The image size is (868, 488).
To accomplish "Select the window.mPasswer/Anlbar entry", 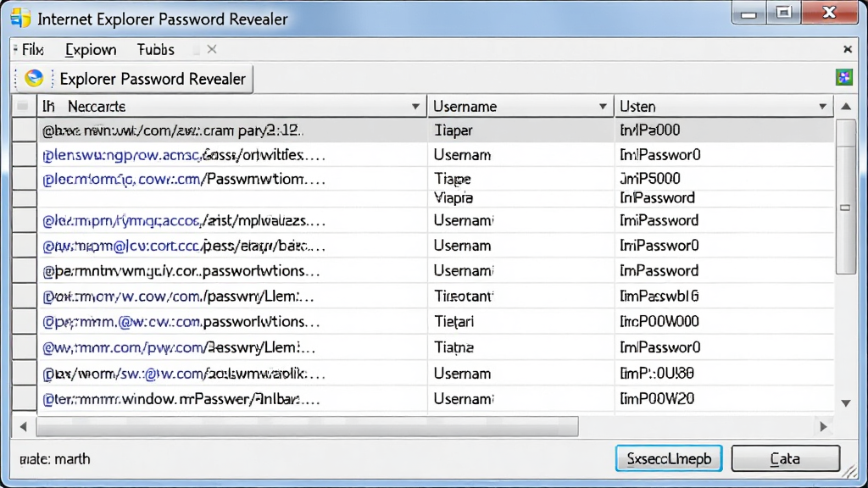I will (181, 399).
